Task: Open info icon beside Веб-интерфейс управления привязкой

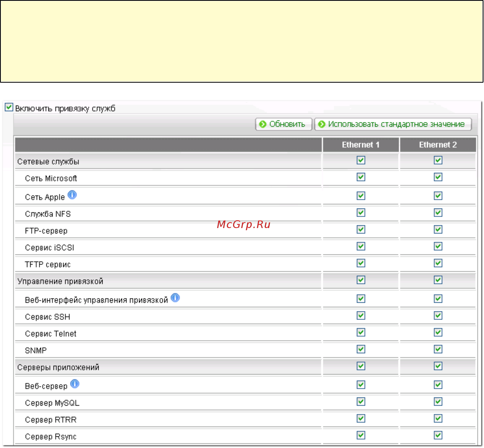Action: 175,297
